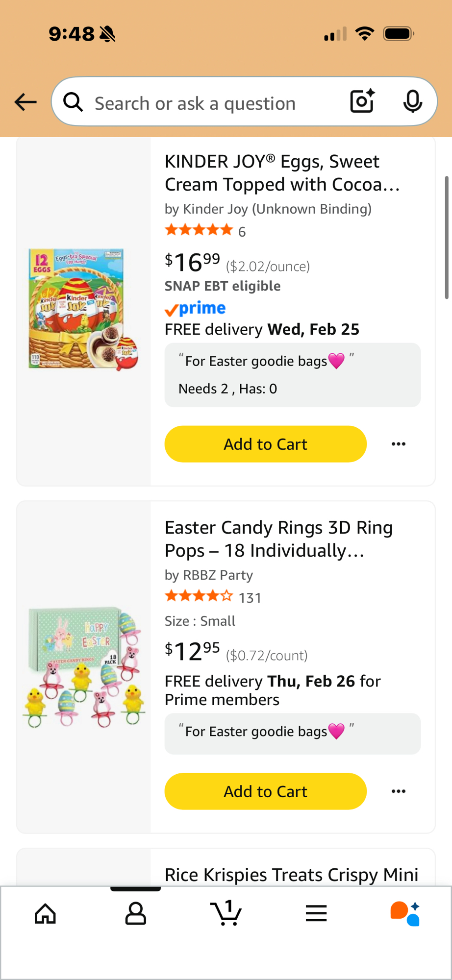
Task: Open the account profile tab
Action: (x=136, y=914)
